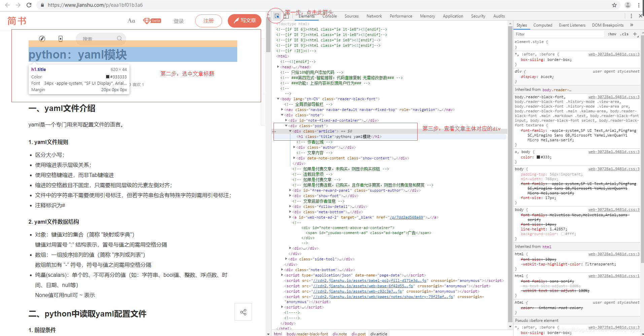Screen dimensions: 644x336
Task: Click the browser forward arrow
Action: (x=18, y=5)
